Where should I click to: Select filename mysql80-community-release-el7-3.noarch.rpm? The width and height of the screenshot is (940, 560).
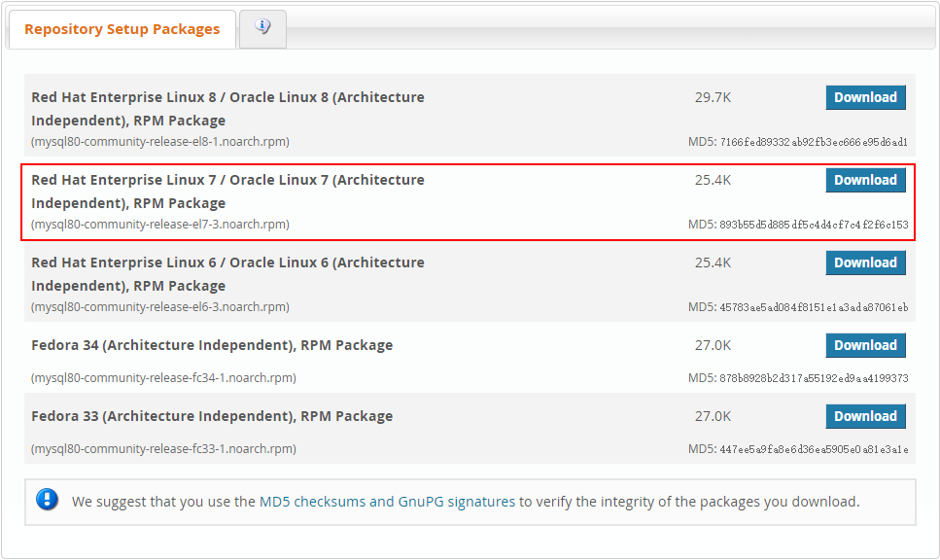pos(160,225)
